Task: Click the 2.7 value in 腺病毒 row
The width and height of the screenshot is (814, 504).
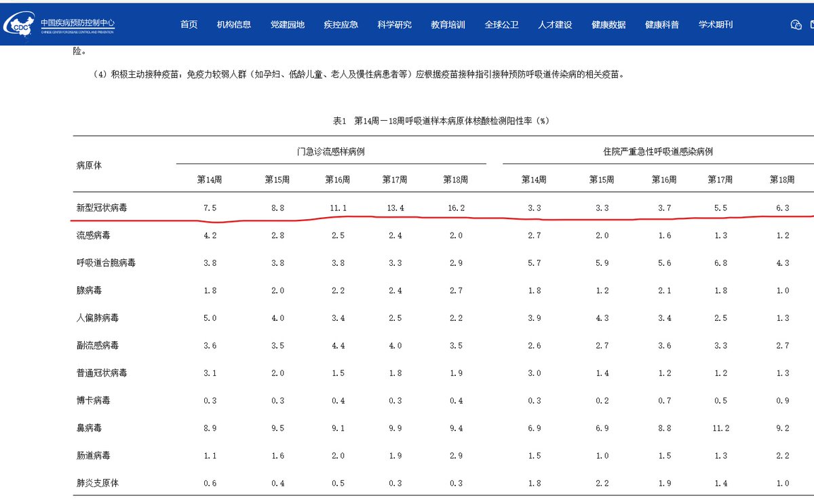Action: [456, 290]
